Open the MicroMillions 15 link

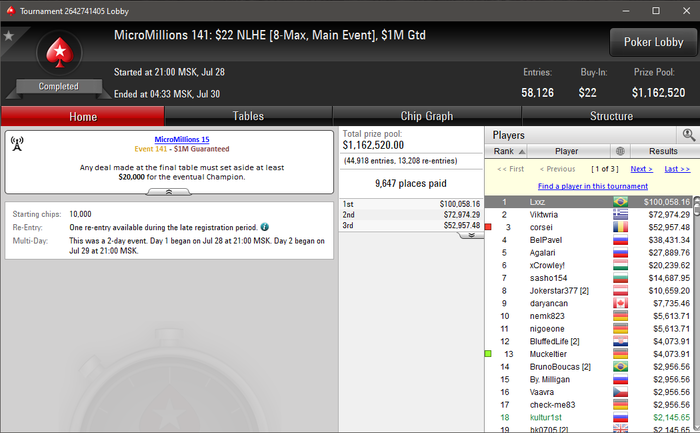[182, 139]
